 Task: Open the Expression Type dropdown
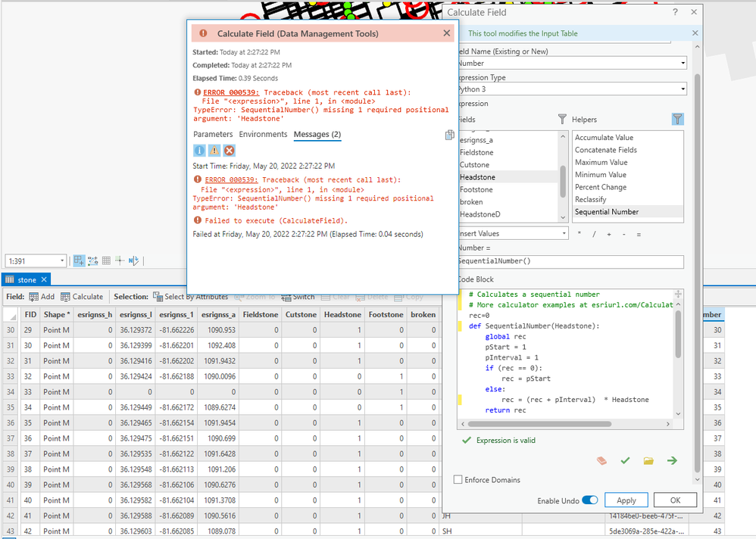tap(572, 89)
